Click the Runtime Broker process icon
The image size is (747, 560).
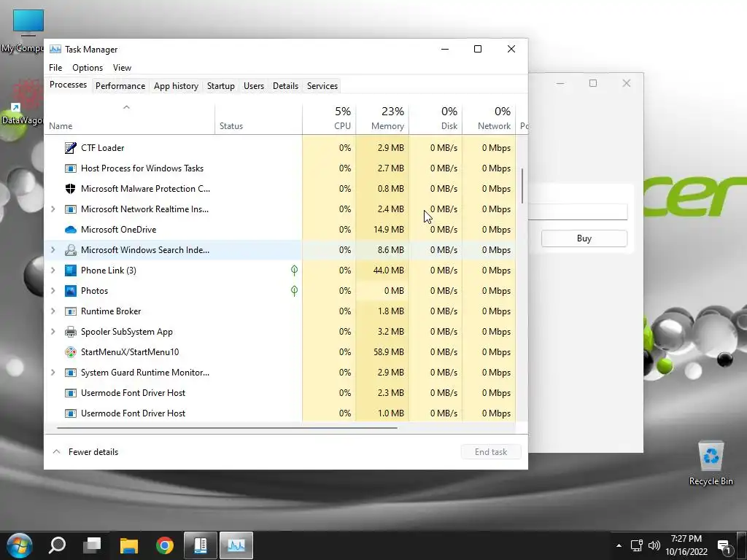(71, 311)
